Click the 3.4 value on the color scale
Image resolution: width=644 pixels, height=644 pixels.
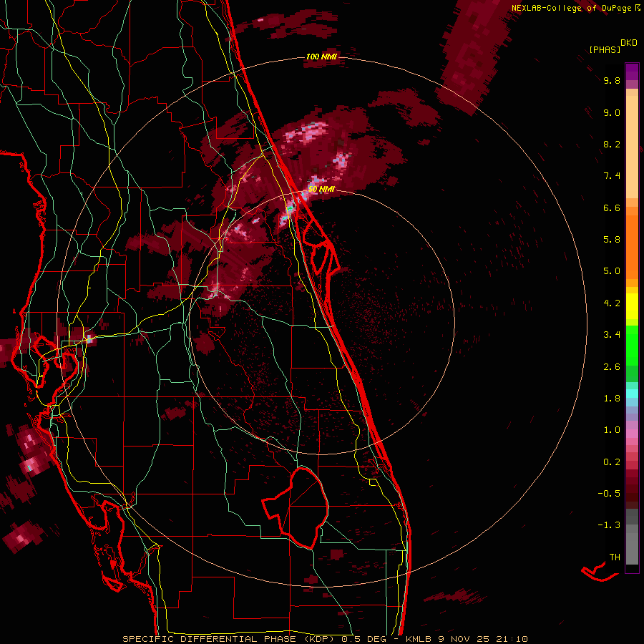pyautogui.click(x=612, y=335)
